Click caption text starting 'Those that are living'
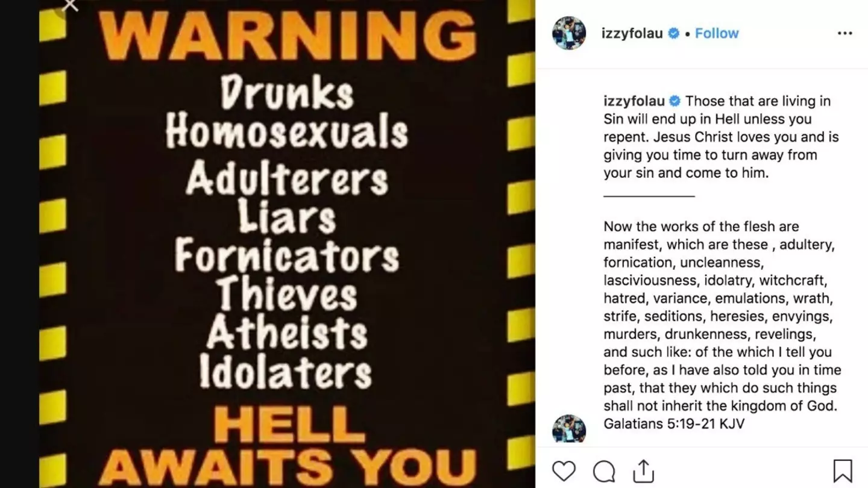This screenshot has width=868, height=488. click(721, 137)
